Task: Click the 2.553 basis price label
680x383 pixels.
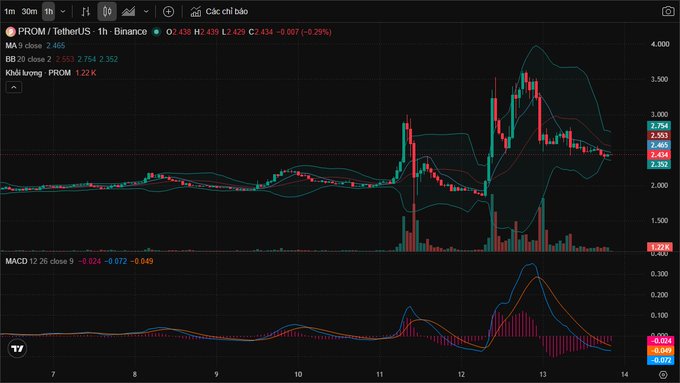Action: click(x=659, y=135)
